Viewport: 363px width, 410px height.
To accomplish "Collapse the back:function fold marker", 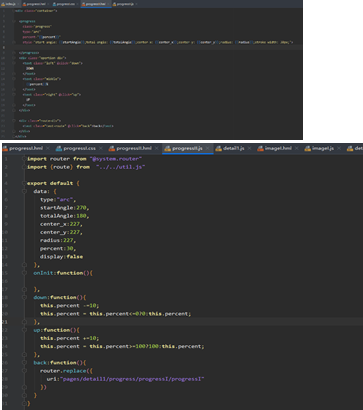I will point(24,363).
